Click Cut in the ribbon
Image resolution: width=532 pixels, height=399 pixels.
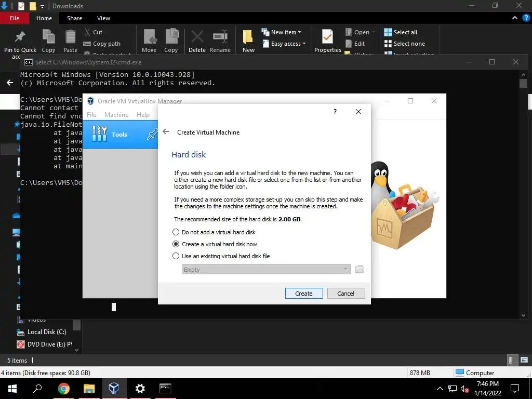(x=94, y=32)
